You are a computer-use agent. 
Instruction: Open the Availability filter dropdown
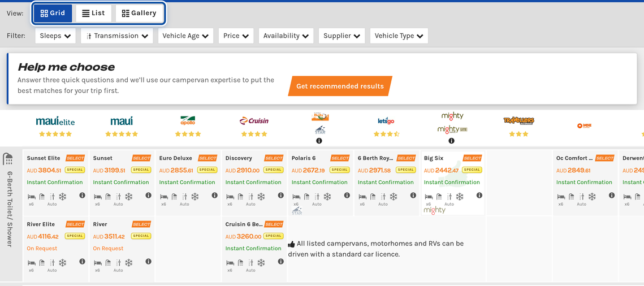tap(286, 36)
